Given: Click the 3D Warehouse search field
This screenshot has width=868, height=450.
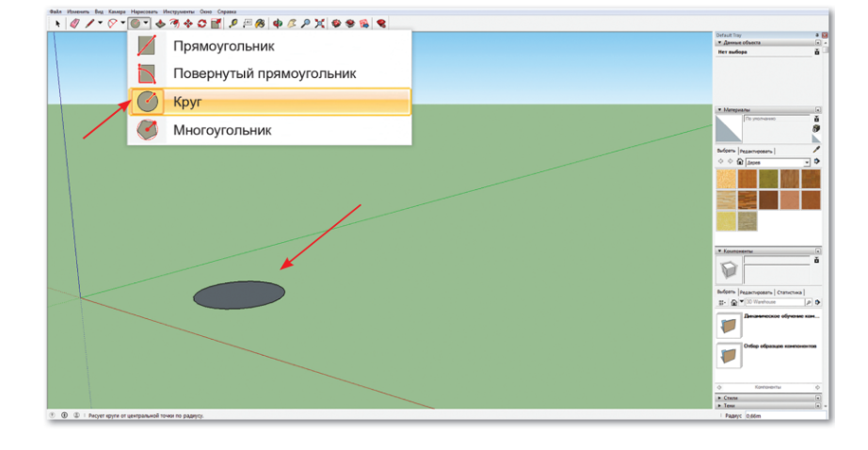Looking at the screenshot, I should pyautogui.click(x=775, y=302).
